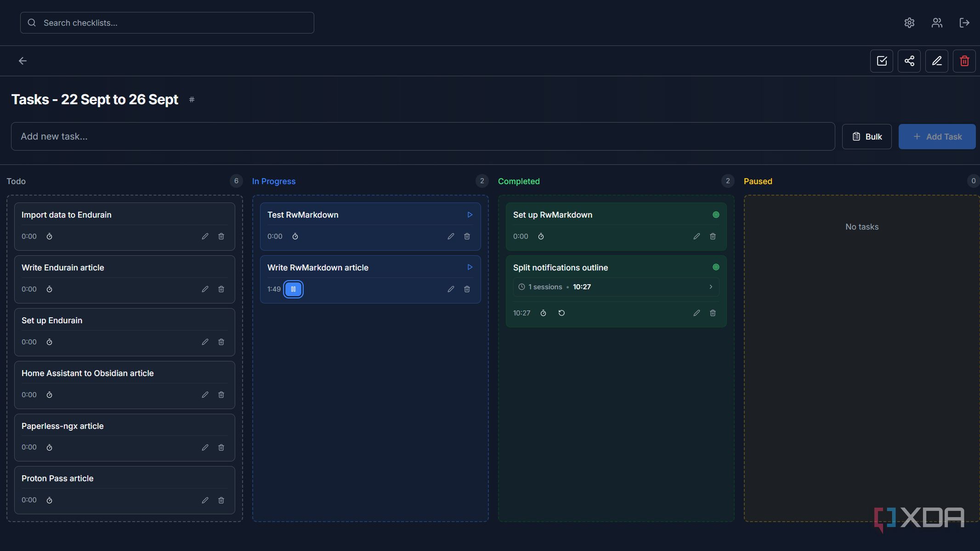This screenshot has width=980, height=551.
Task: Click the hash icon beside title
Action: click(x=192, y=100)
